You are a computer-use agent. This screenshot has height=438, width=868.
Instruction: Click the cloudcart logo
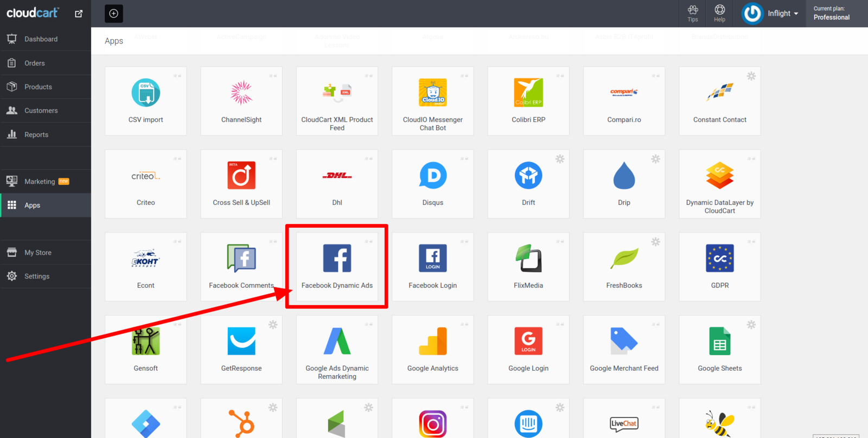point(33,13)
